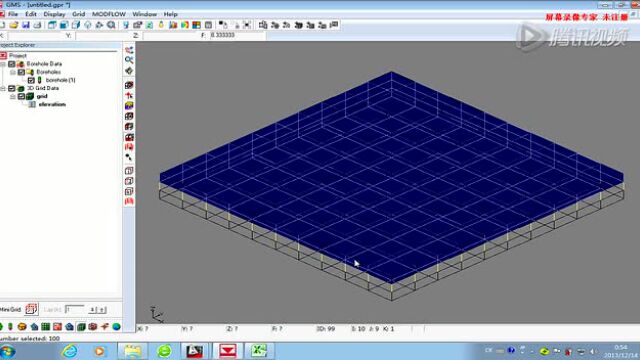Select the Project root item

(x=18, y=56)
